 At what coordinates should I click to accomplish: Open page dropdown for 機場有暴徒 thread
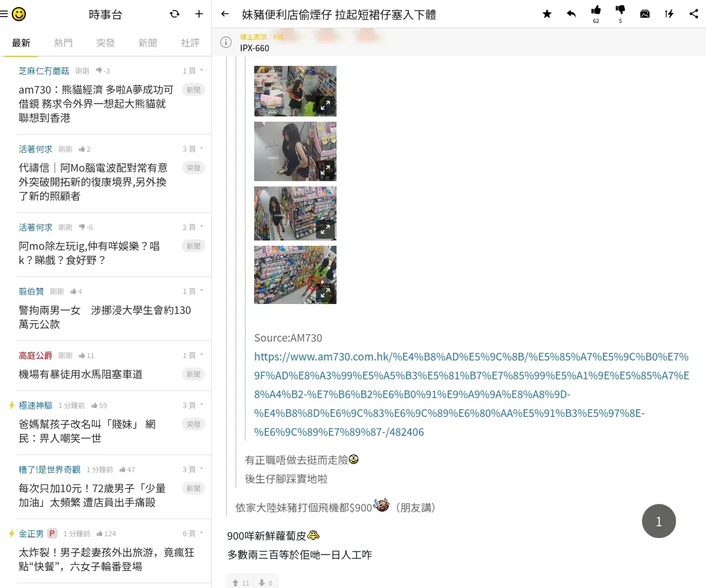click(193, 355)
